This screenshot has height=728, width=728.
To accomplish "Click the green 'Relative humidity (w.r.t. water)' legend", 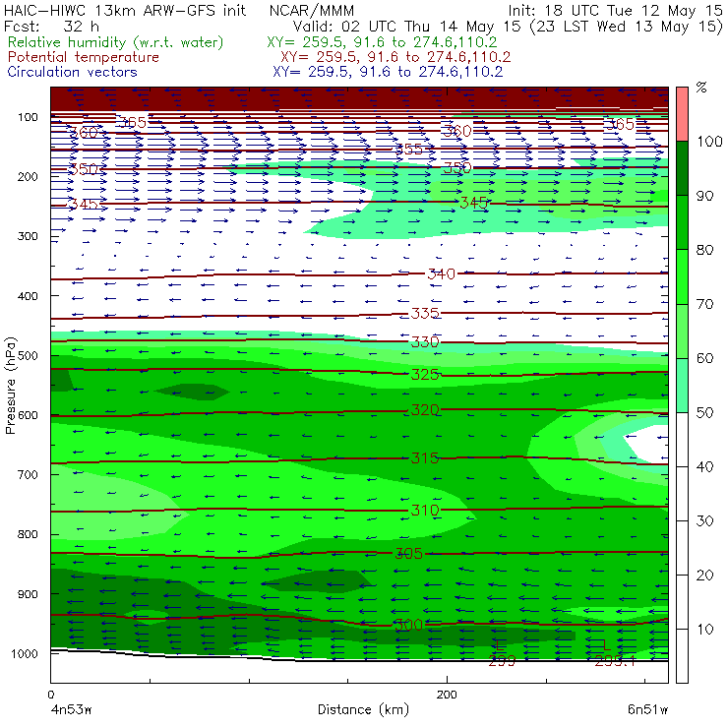I will click(116, 42).
